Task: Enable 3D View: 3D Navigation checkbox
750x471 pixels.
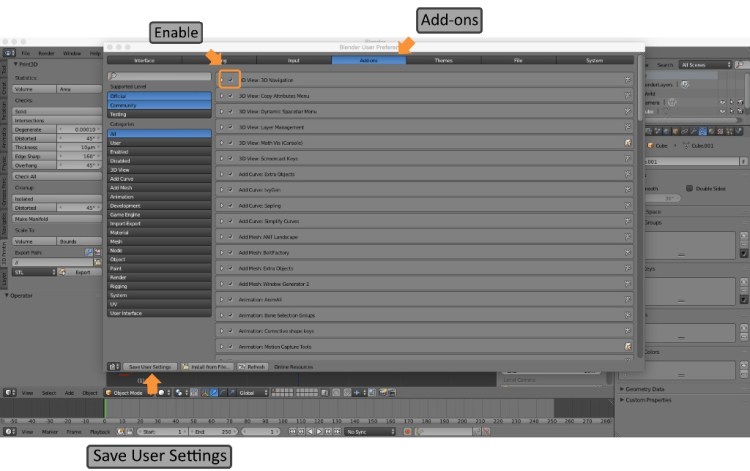Action: (x=231, y=80)
